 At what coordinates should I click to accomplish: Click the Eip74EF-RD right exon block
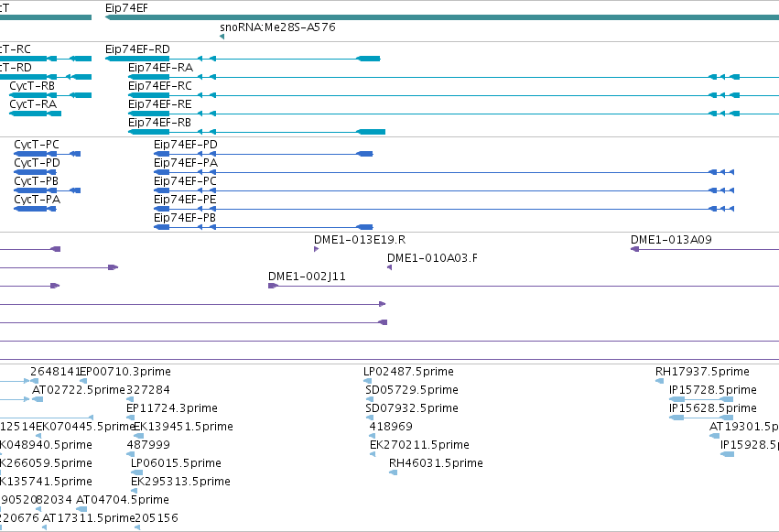point(368,59)
